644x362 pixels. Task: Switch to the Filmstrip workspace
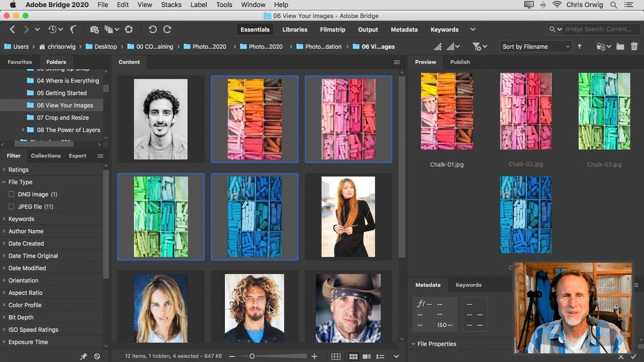point(333,30)
